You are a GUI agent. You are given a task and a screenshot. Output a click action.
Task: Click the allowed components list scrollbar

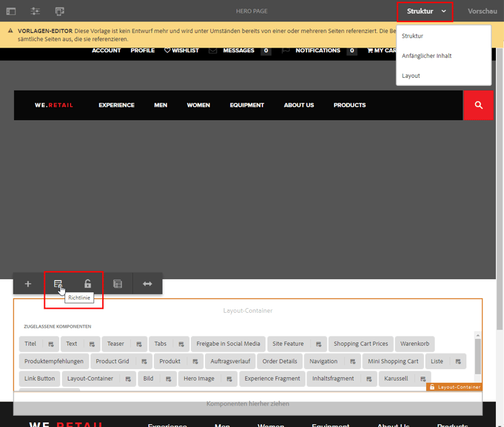[x=478, y=357]
